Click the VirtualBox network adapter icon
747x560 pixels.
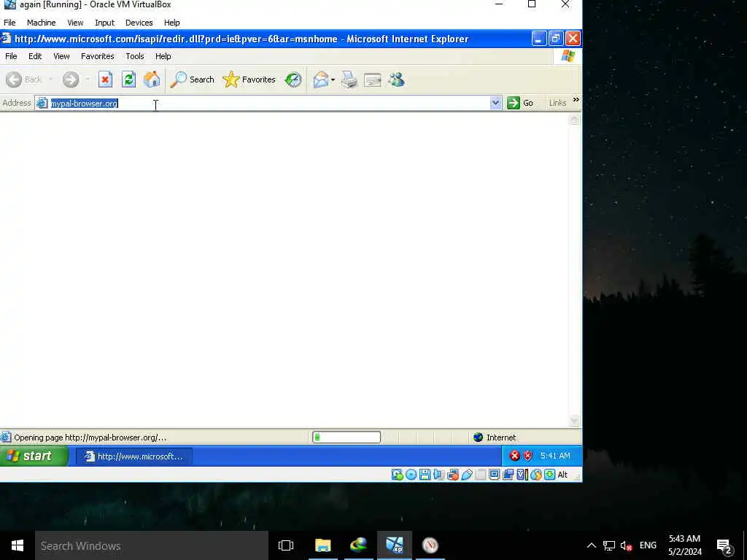453,474
